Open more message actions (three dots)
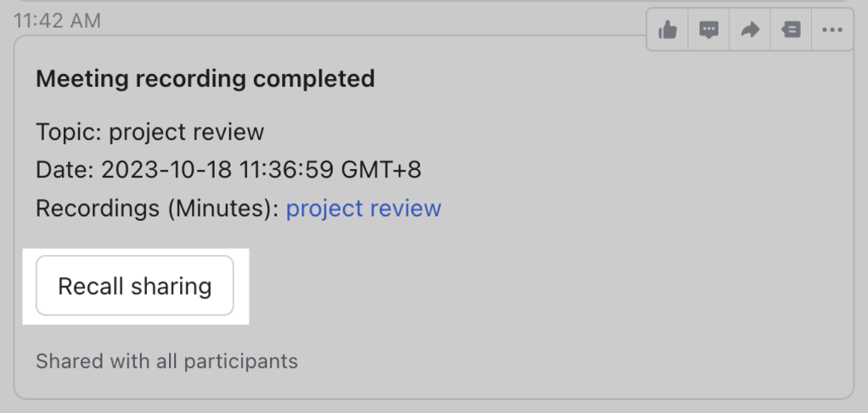Image resolution: width=868 pixels, height=413 pixels. (x=832, y=30)
